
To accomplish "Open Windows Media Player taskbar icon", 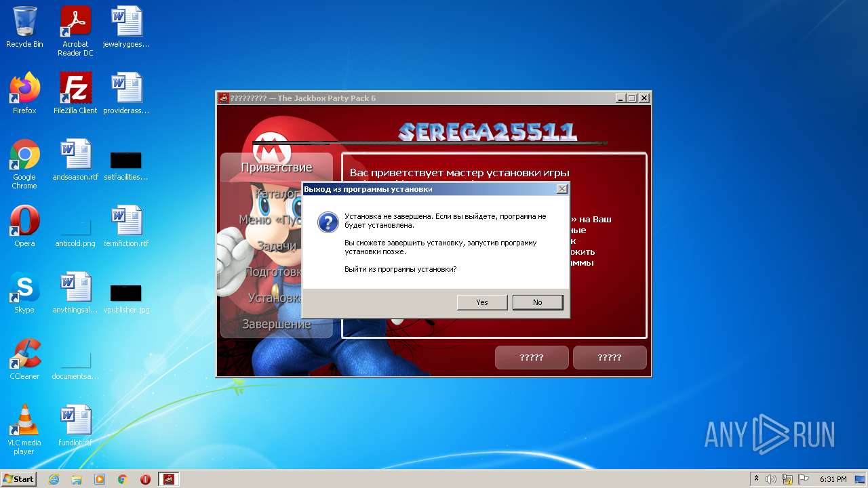I will coord(100,479).
